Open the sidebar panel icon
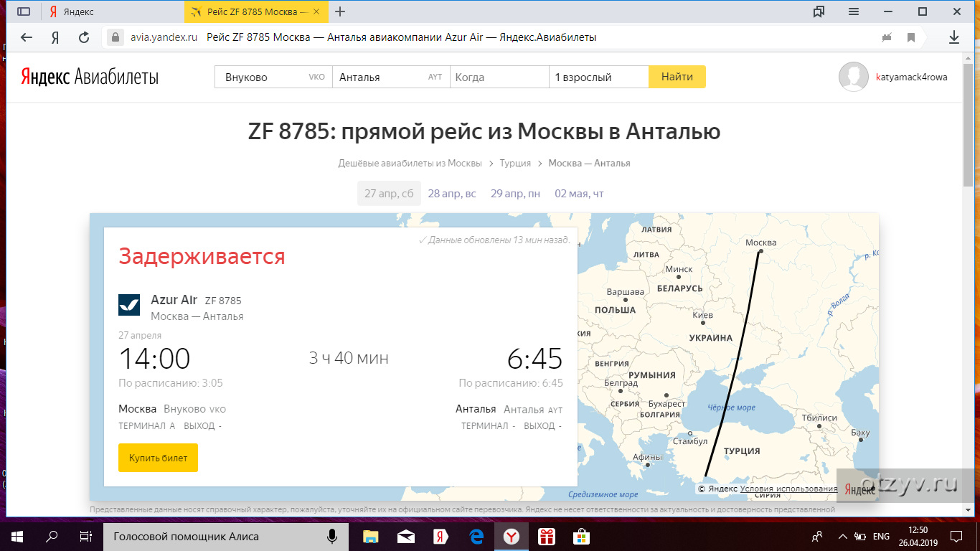 tap(24, 11)
